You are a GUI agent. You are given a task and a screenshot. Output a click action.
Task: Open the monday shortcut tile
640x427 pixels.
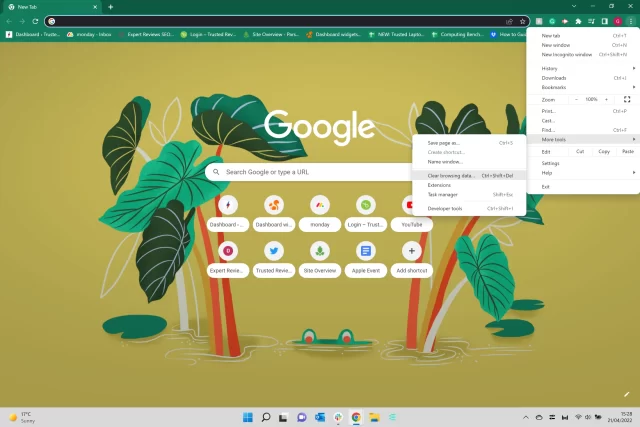pos(320,213)
